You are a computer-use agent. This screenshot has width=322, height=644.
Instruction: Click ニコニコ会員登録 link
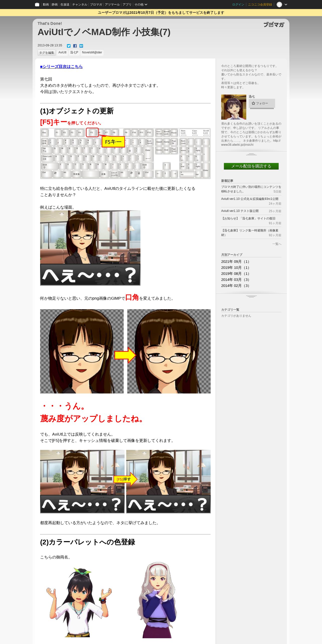(260, 5)
